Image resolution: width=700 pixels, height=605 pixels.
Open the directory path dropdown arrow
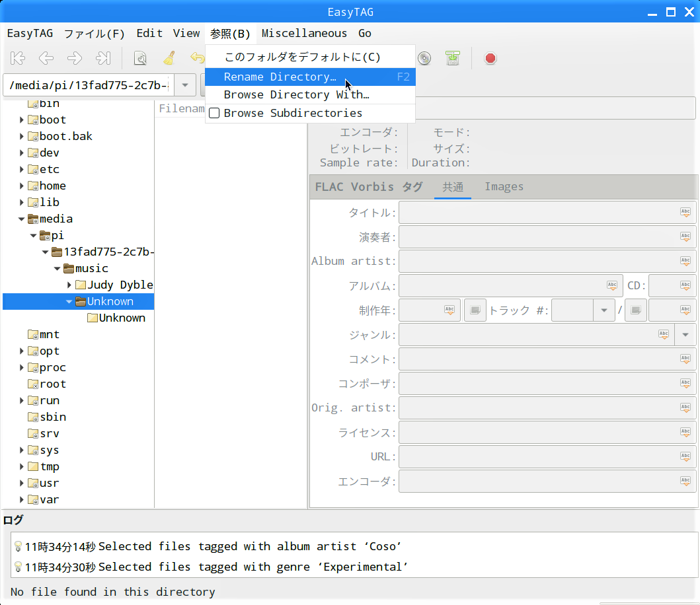185,85
